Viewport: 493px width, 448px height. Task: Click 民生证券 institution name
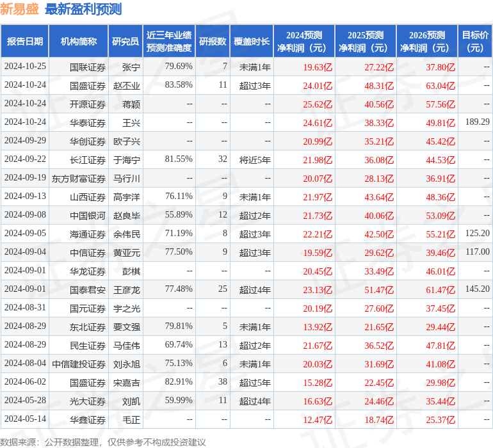click(x=88, y=346)
